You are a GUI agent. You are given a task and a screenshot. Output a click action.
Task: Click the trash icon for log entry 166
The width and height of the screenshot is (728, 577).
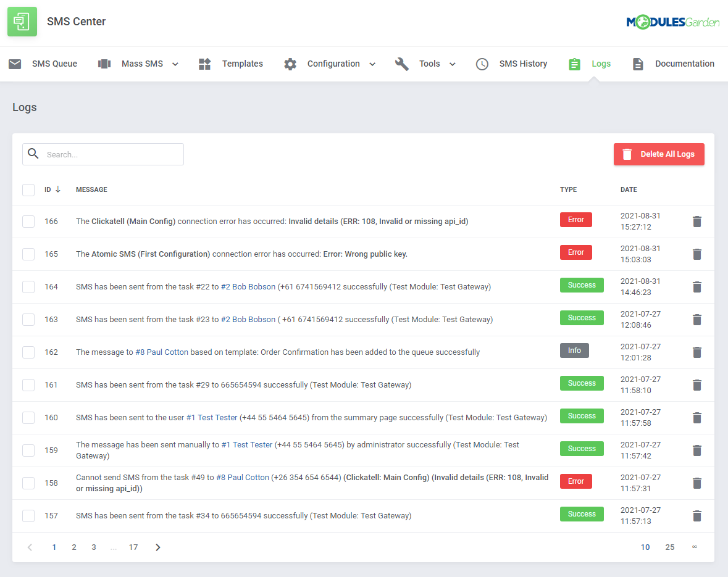(697, 221)
